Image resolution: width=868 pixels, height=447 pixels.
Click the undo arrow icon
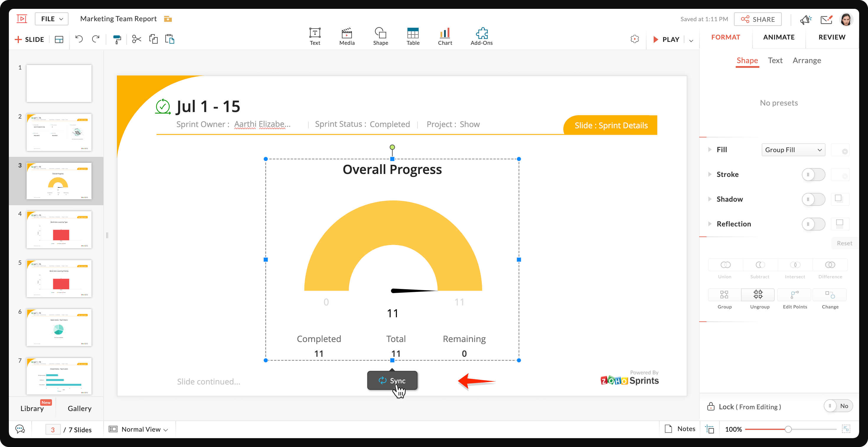[x=79, y=39]
